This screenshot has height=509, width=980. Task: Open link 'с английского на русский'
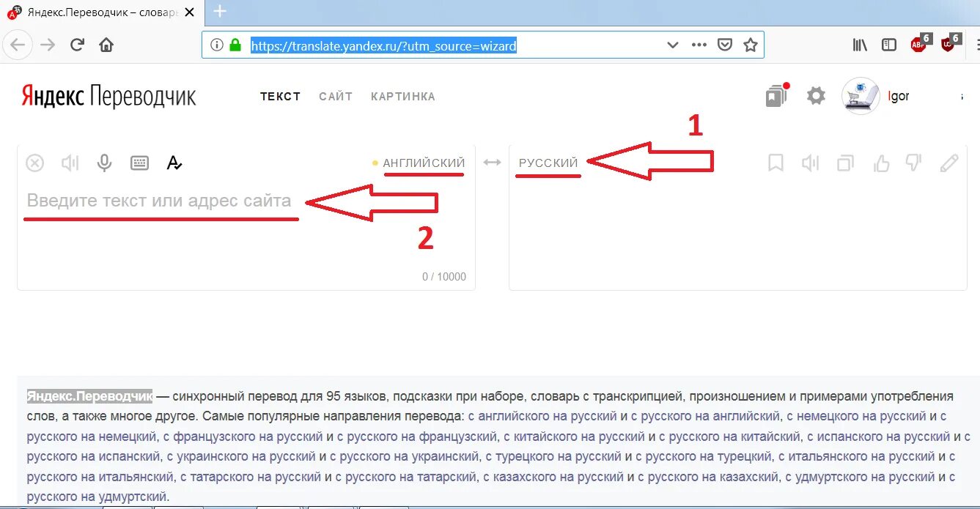[543, 417]
